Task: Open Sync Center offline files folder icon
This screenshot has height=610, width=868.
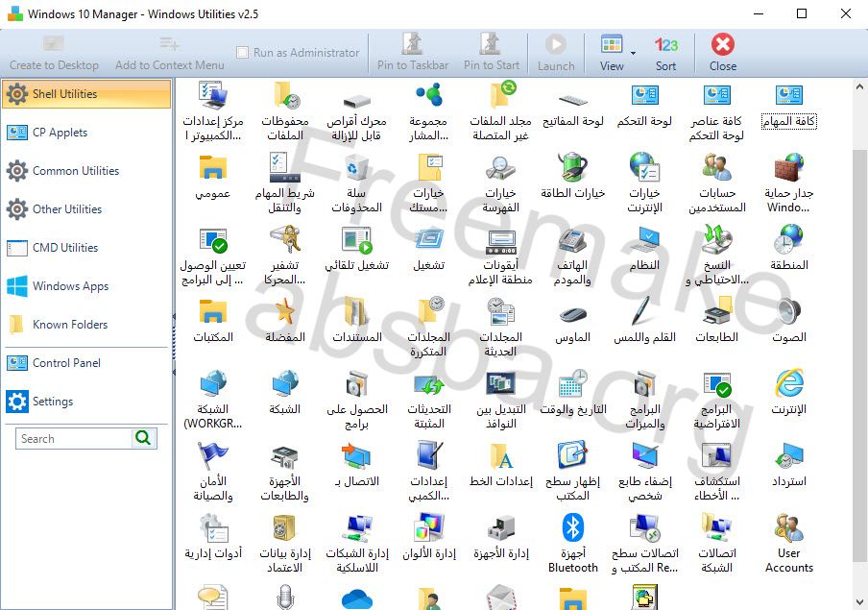Action: tap(501, 94)
